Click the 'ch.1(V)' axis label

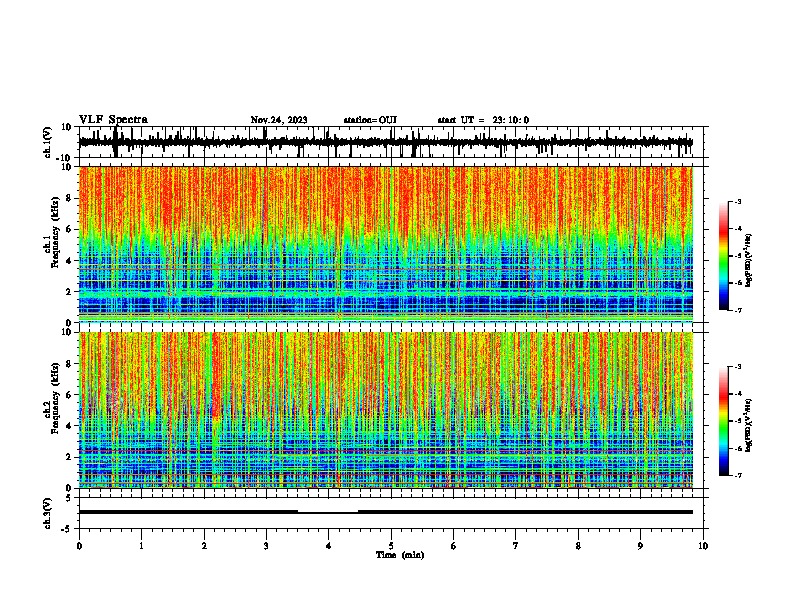[48, 142]
